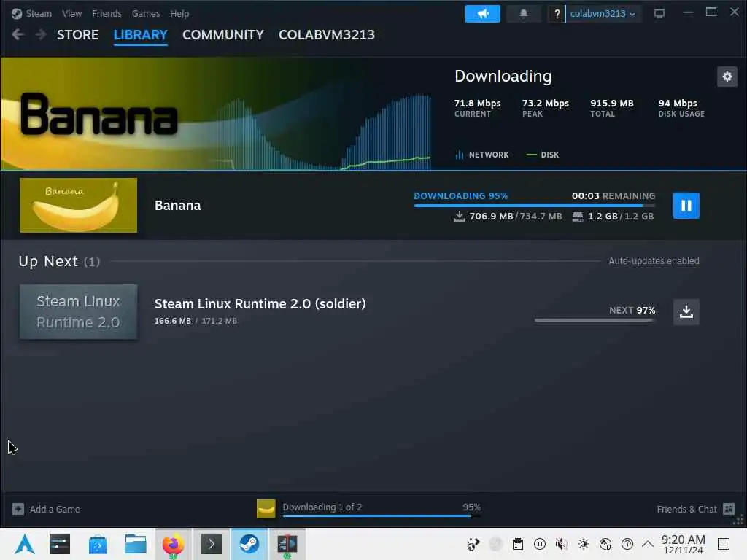Viewport: 747px width, 560px height.
Task: Click the show desktop button
Action: point(724,544)
